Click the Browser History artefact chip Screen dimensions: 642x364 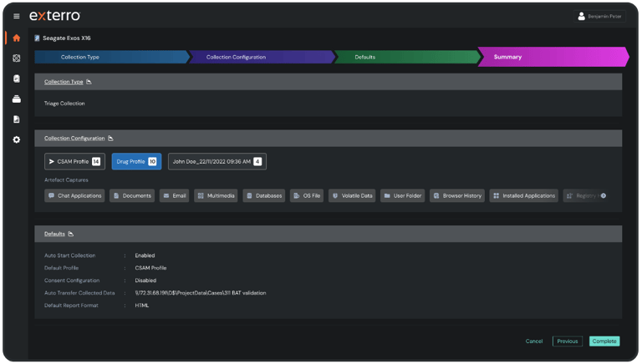coord(457,196)
